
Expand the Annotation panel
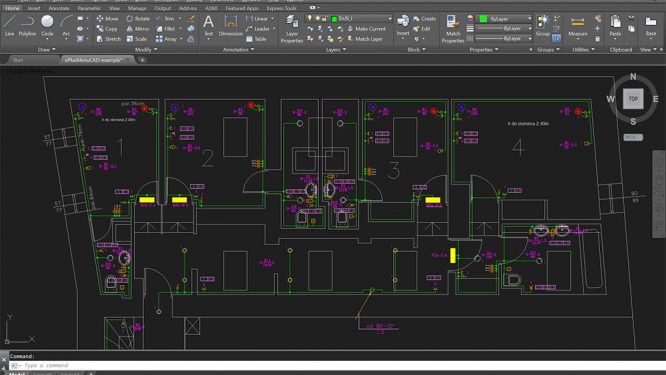coord(238,50)
